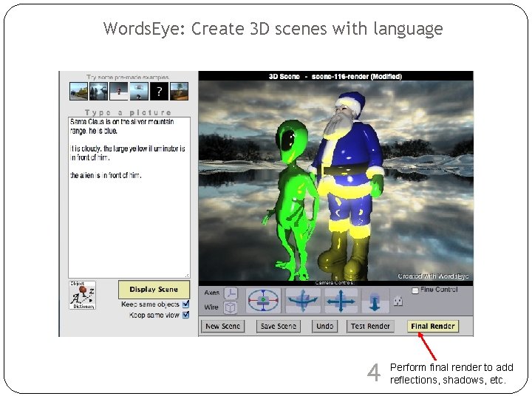Click the camera zoom down-arrow control
This screenshot has height=399, width=532.
tap(375, 301)
